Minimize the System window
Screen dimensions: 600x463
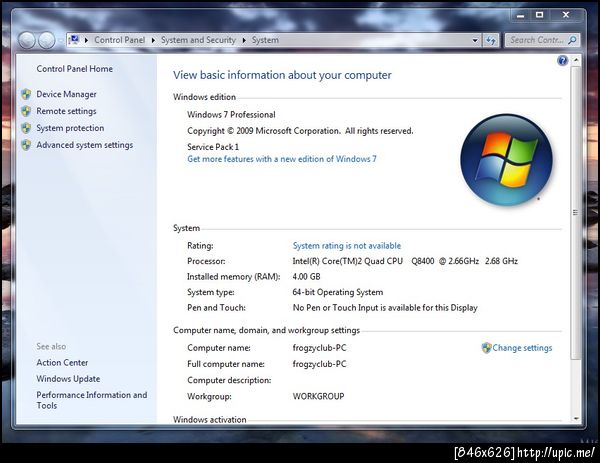tap(520, 15)
